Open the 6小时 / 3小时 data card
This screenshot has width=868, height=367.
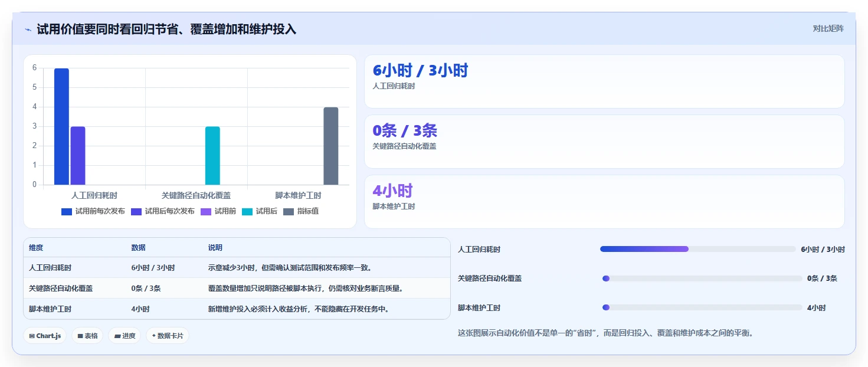point(604,81)
